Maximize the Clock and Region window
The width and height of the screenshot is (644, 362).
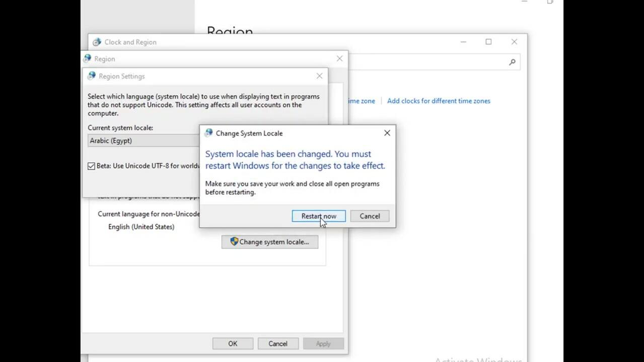click(488, 42)
